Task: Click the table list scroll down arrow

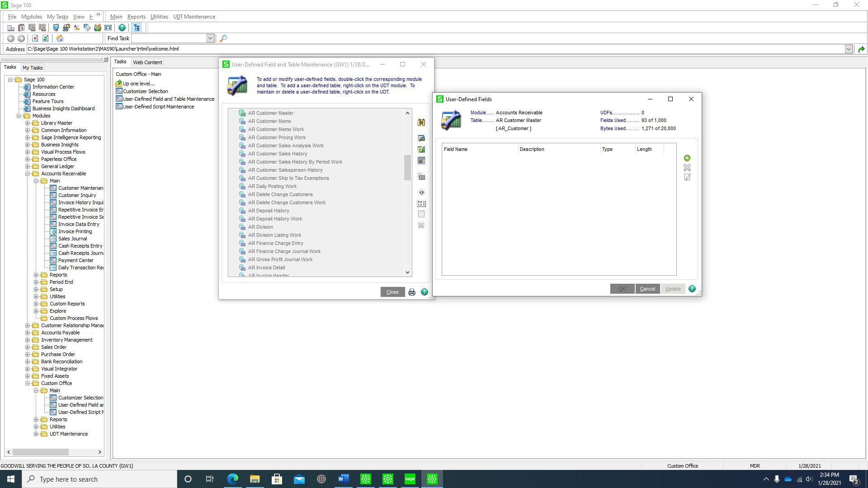Action: 407,272
